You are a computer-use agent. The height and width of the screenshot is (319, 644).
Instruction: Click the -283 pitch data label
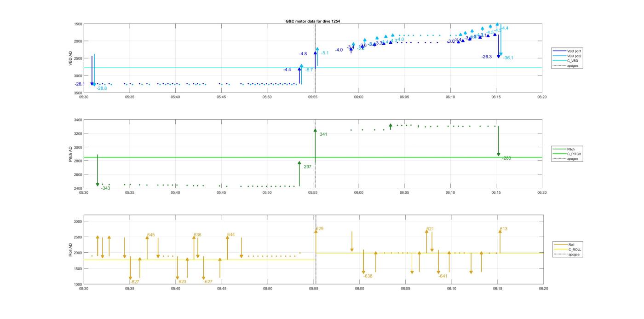(x=506, y=158)
